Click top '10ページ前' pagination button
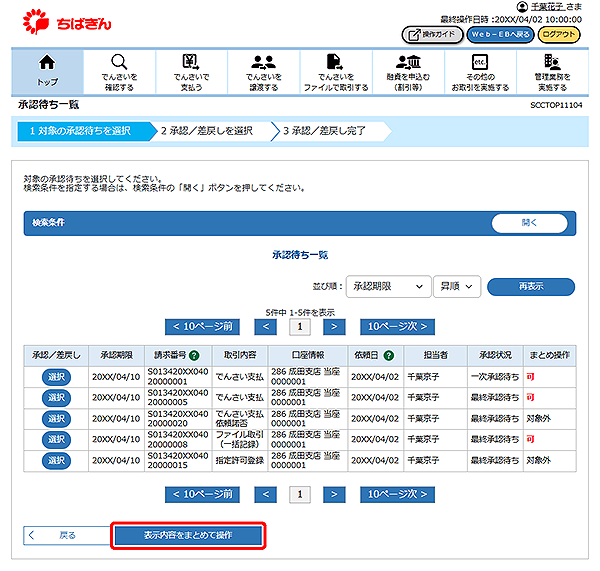 202,327
